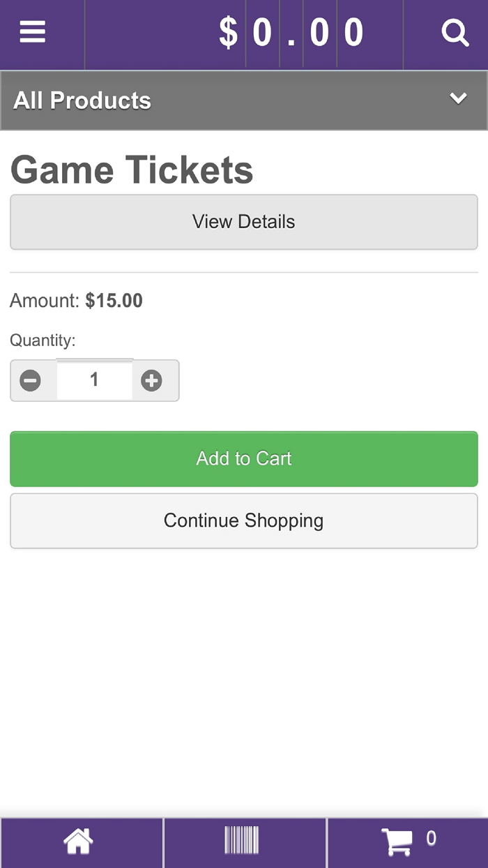Tap the Game Tickets title

(x=131, y=169)
